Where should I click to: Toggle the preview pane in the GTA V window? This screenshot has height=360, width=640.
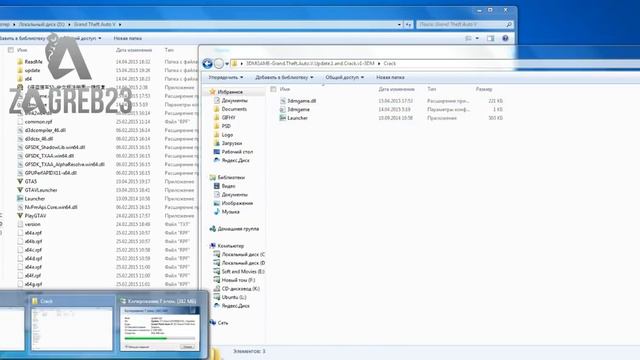[x=491, y=38]
